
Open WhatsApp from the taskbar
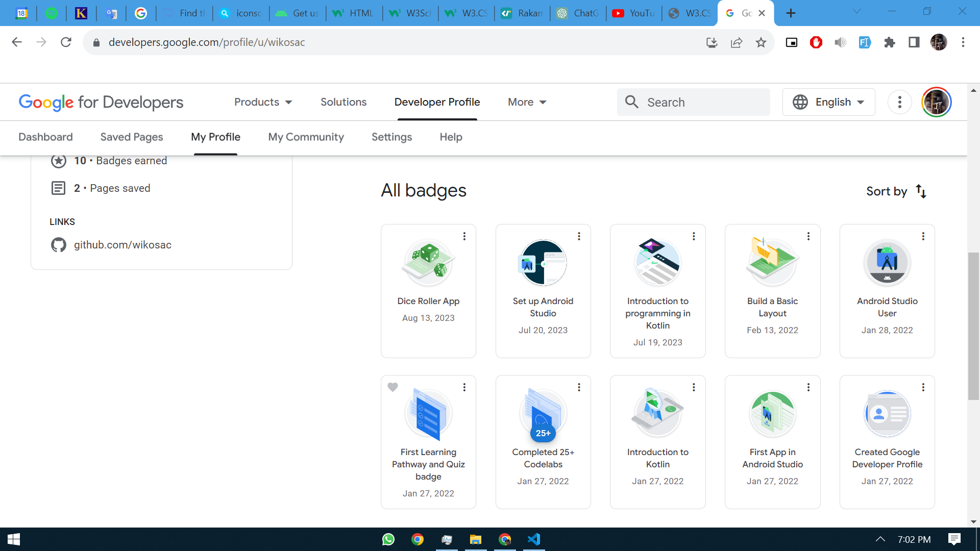(x=388, y=539)
